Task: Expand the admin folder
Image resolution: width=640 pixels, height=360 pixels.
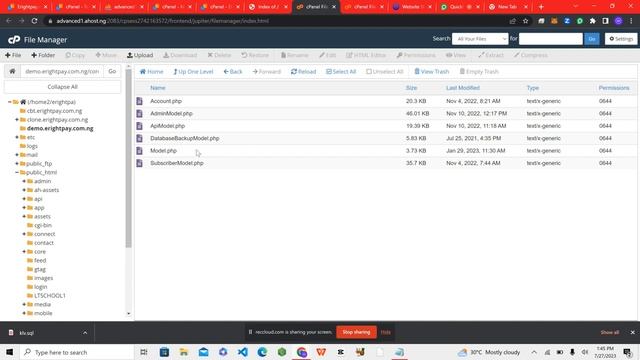Action: [24, 181]
